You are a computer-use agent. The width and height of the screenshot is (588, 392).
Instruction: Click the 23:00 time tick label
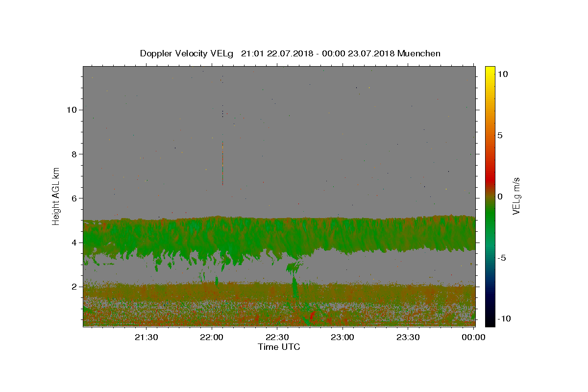pos(343,337)
